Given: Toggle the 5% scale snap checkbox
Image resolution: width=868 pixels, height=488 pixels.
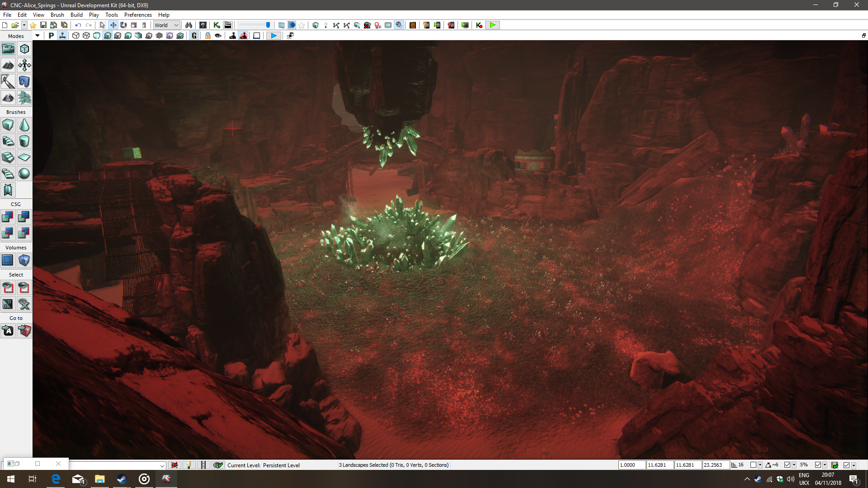Looking at the screenshot, I should pos(818,465).
